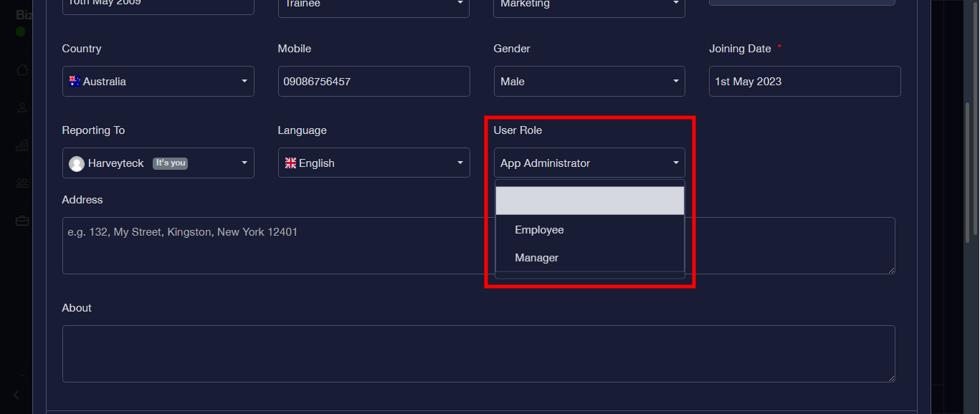Expand the Gender dropdown showing Male
The height and width of the screenshot is (414, 980).
[x=589, y=82]
